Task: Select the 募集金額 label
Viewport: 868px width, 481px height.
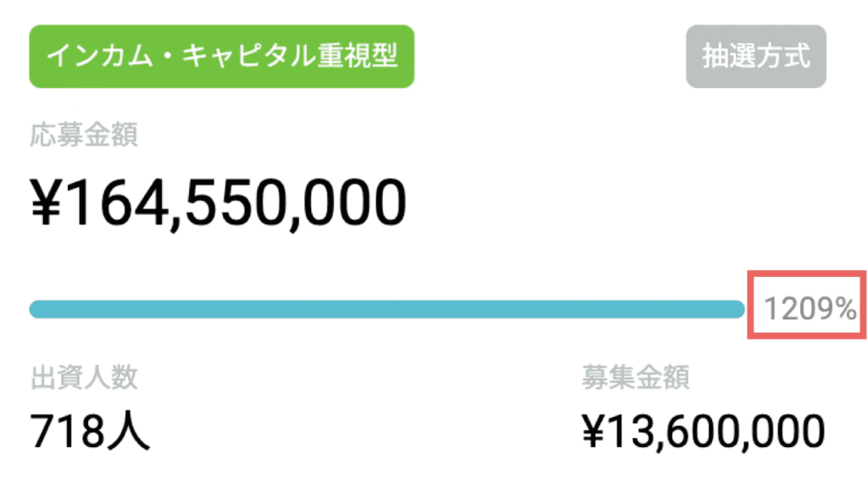Action: (x=636, y=377)
